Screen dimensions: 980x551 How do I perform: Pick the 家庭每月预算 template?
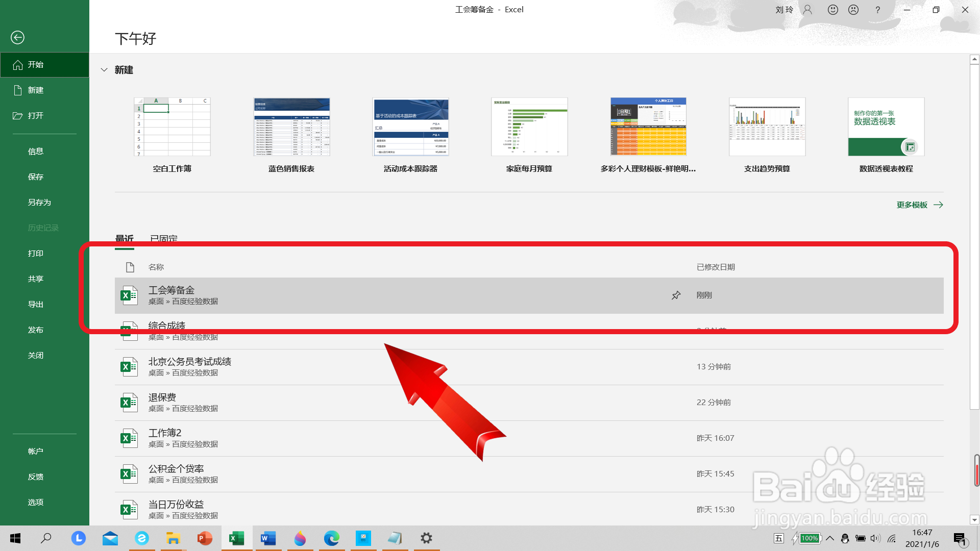click(x=529, y=127)
